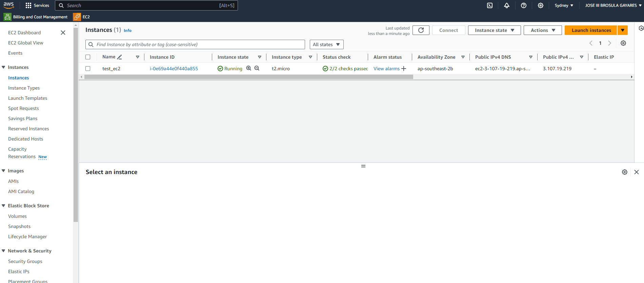Click the View alarms link
The image size is (644, 283).
click(x=386, y=69)
